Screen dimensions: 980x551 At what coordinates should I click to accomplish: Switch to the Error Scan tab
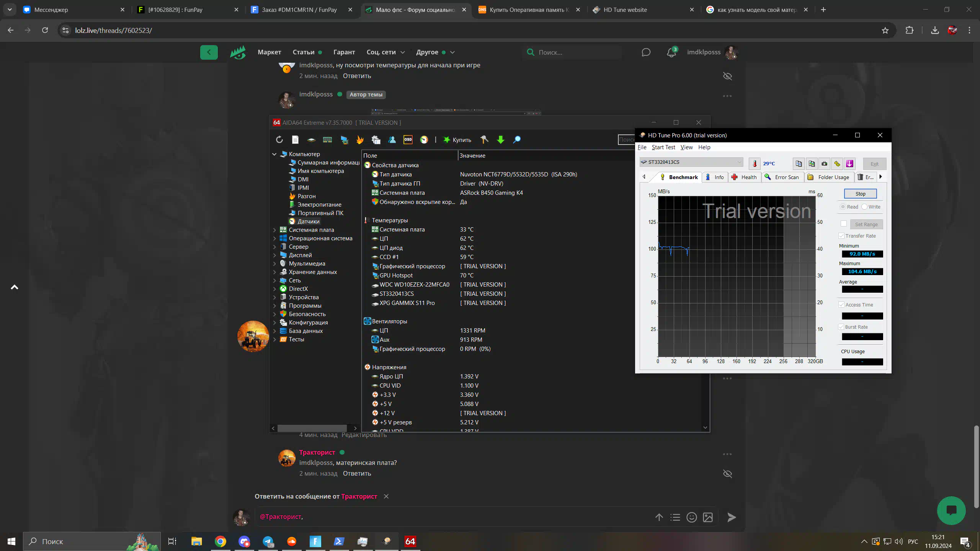[x=782, y=177]
